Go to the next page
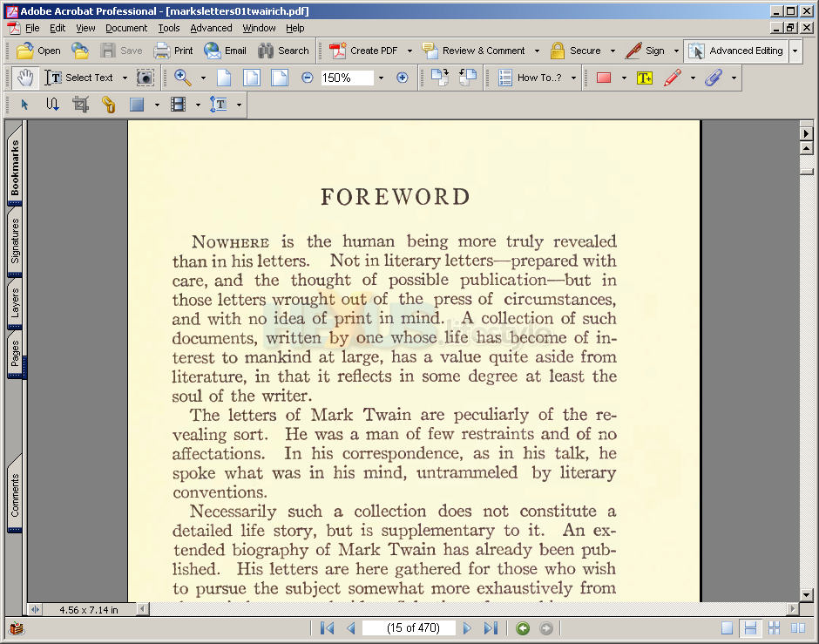Viewport: 819px width, 644px height. (467, 627)
